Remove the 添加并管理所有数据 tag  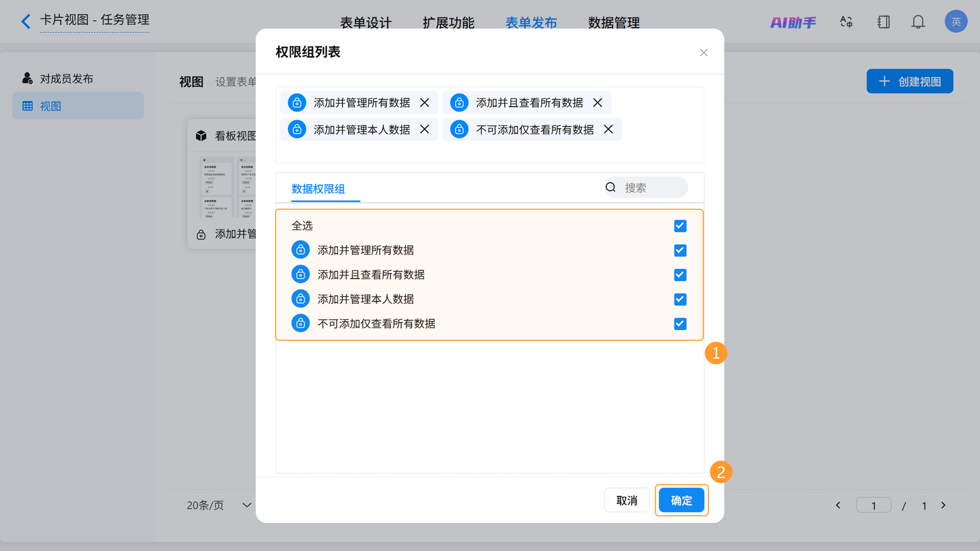coord(425,103)
